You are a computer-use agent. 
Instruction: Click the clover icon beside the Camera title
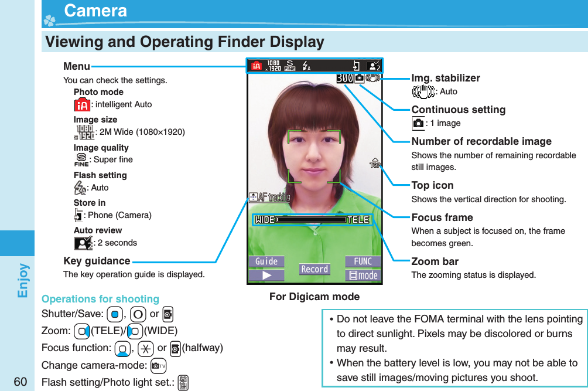(49, 21)
